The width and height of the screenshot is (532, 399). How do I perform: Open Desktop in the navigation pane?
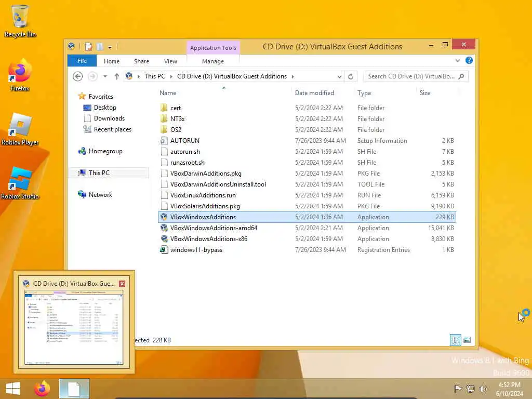[105, 108]
